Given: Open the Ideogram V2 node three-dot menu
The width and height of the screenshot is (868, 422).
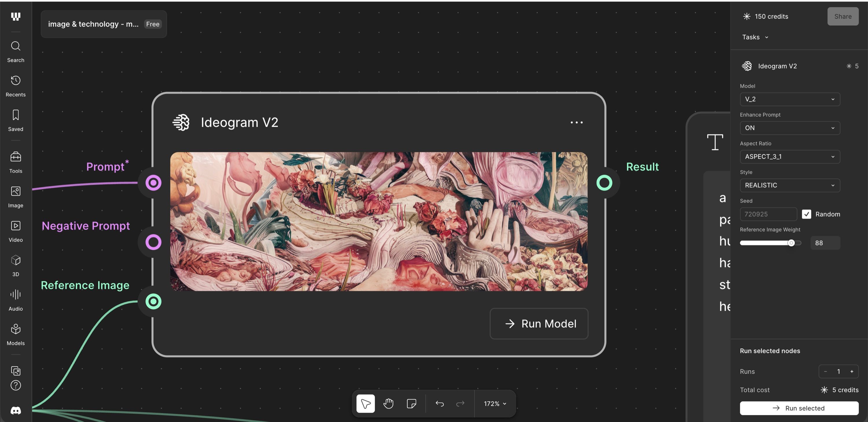Looking at the screenshot, I should [x=577, y=122].
